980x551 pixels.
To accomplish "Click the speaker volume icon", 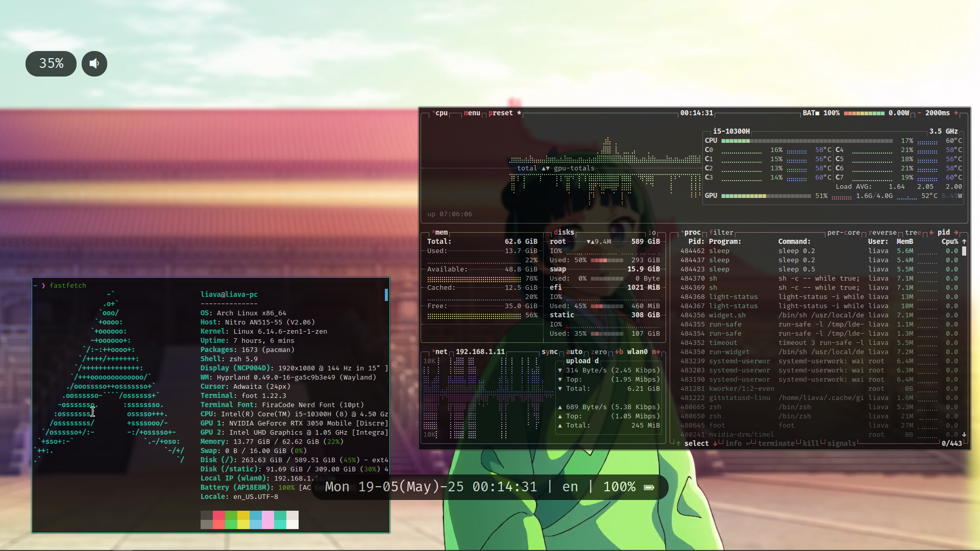I will [94, 64].
